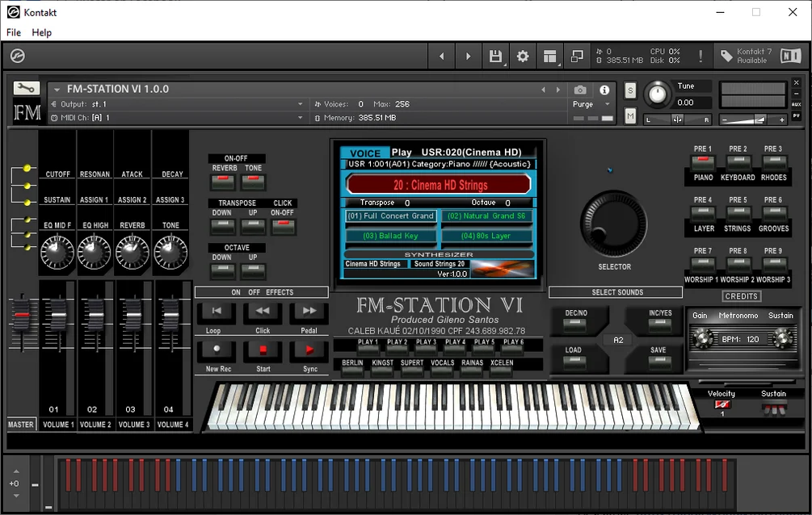Click the red Start record button
This screenshot has width=812, height=515.
(263, 350)
